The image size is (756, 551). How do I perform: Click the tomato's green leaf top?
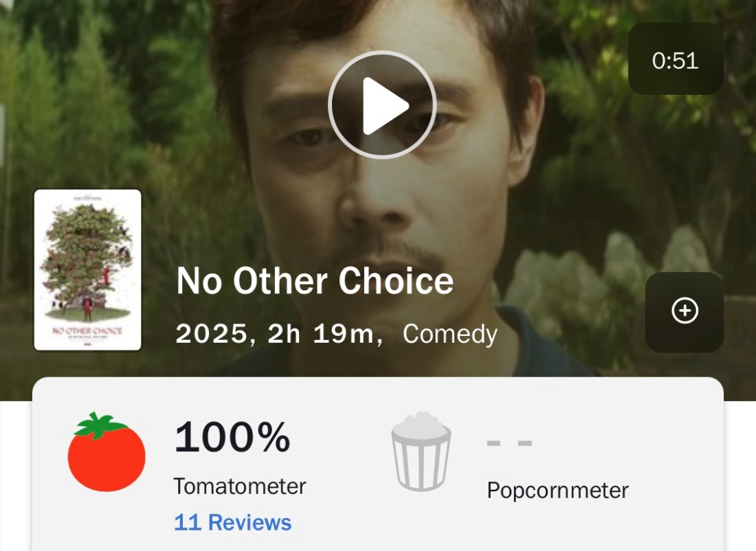tap(102, 426)
